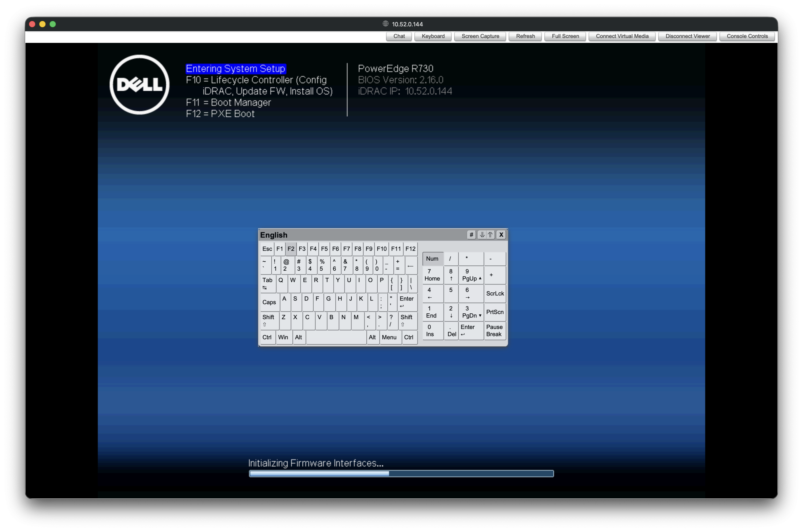803x532 pixels.
Task: Toggle the left Shift modifier key
Action: coord(269,320)
